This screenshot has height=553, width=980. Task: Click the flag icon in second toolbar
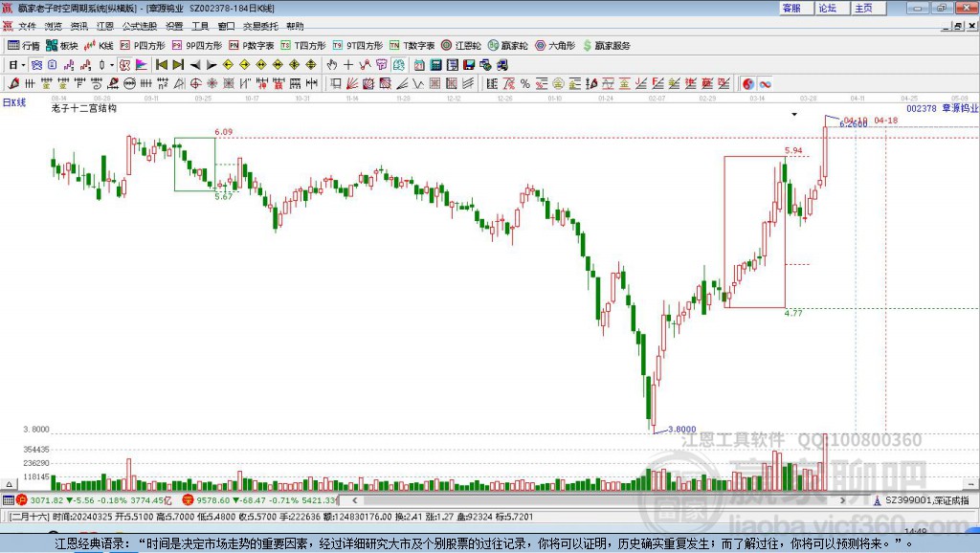142,65
